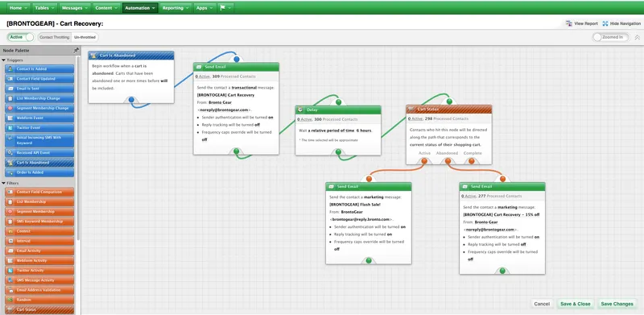644x315 pixels.
Task: Click "6 hours" wait period text
Action: pos(364,131)
